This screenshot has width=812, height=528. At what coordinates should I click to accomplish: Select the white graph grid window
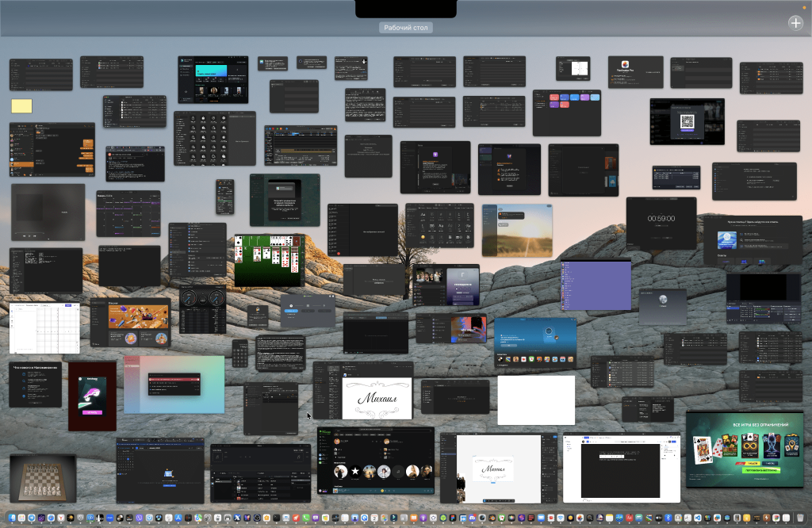(44, 327)
